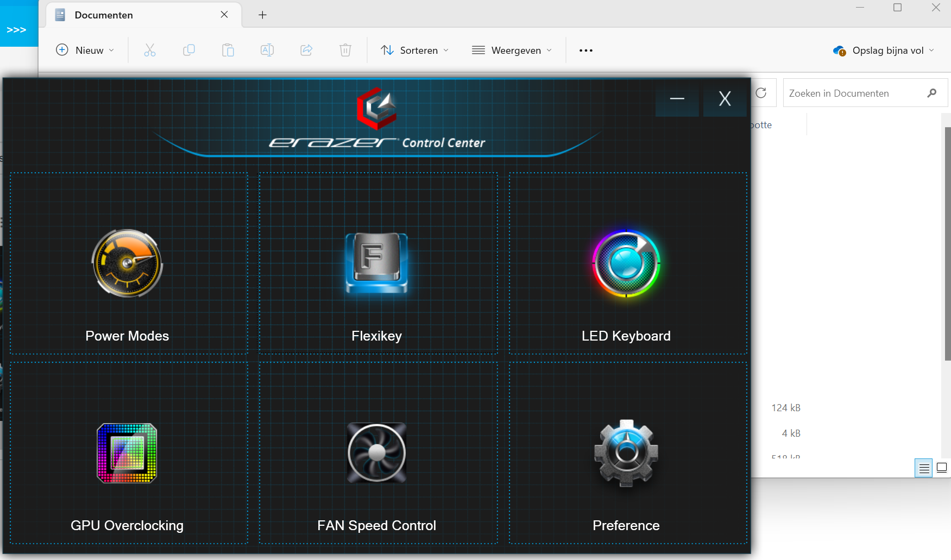Open LED Keyboard color wheel icon
This screenshot has height=560, width=951.
tap(626, 263)
